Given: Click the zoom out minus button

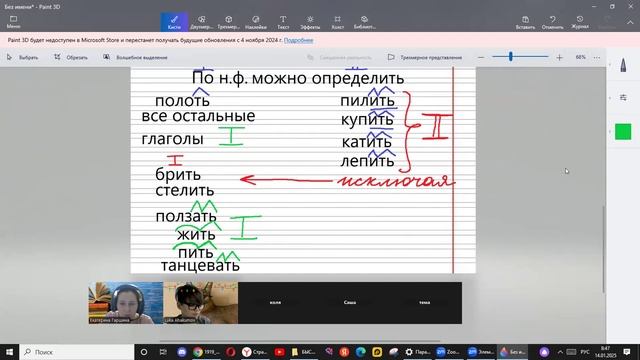Looking at the screenshot, I should click(x=481, y=58).
